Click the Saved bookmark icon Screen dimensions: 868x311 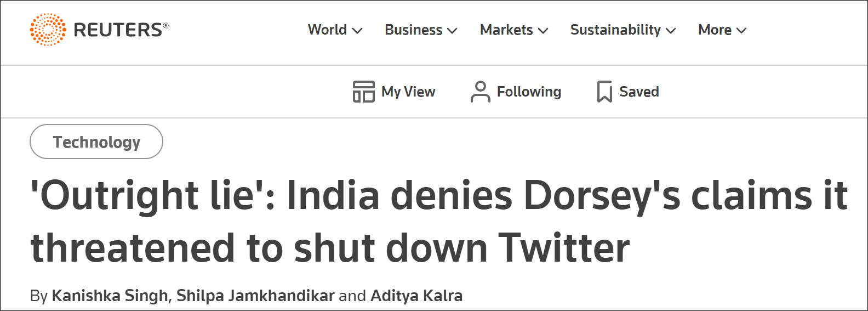click(604, 92)
